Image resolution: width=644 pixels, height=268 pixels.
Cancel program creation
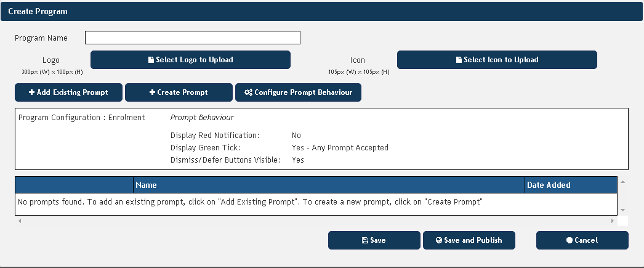click(582, 240)
